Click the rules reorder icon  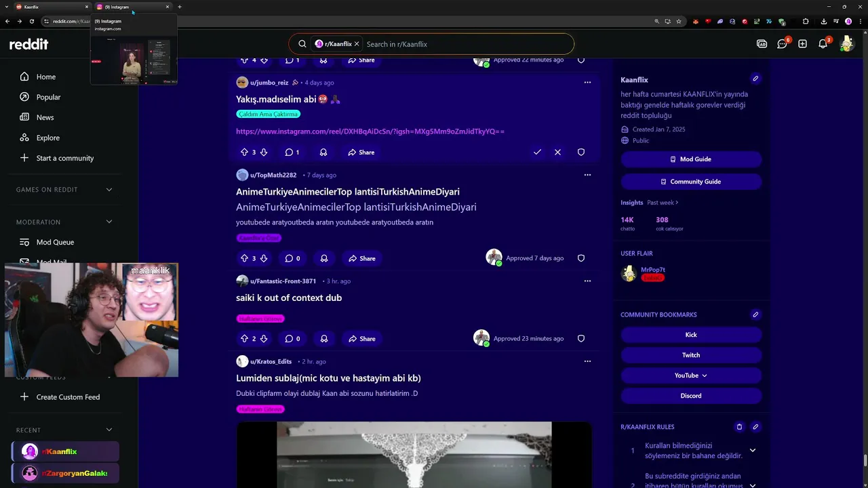click(x=739, y=427)
